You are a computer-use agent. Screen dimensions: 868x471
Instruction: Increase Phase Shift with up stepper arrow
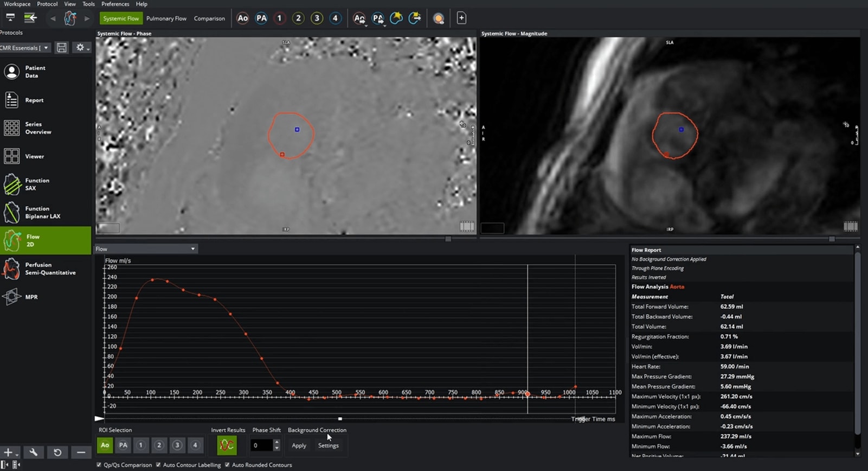(x=277, y=442)
